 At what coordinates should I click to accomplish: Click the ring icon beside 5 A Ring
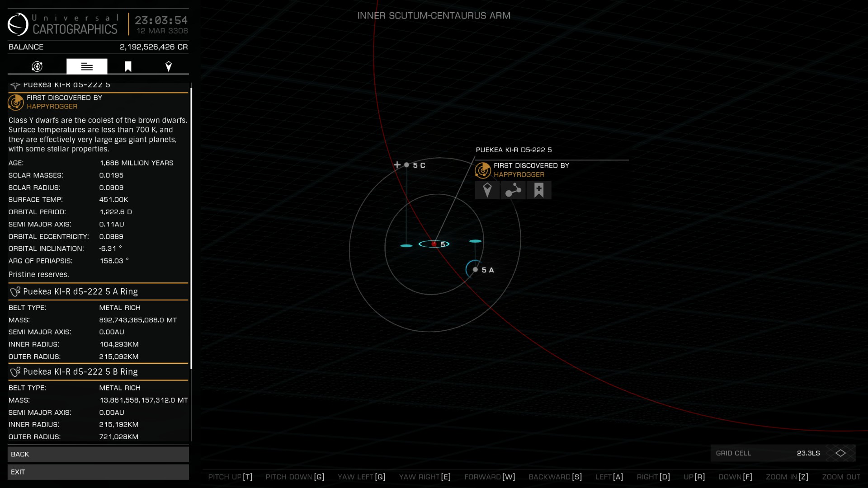[15, 292]
